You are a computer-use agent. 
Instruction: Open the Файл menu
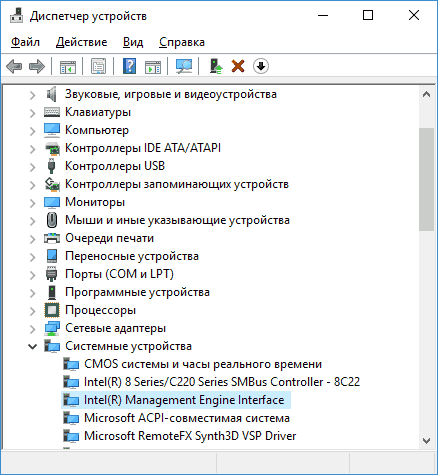tap(25, 42)
